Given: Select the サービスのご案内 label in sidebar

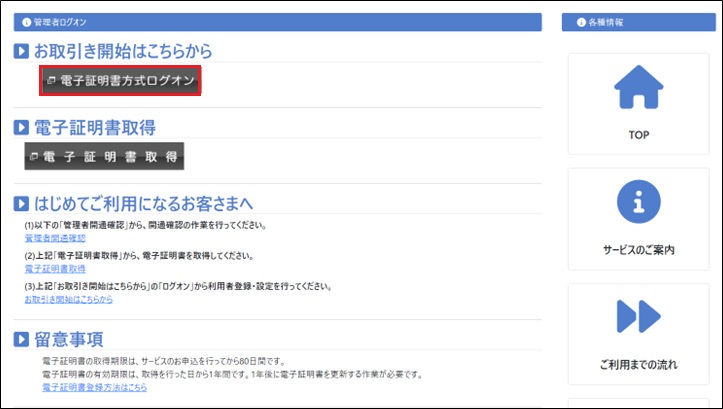Looking at the screenshot, I should (639, 249).
